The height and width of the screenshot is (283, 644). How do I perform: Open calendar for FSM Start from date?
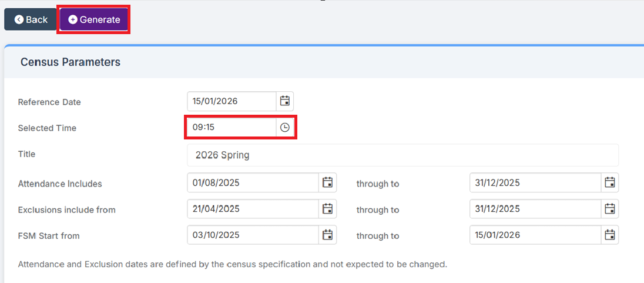328,235
